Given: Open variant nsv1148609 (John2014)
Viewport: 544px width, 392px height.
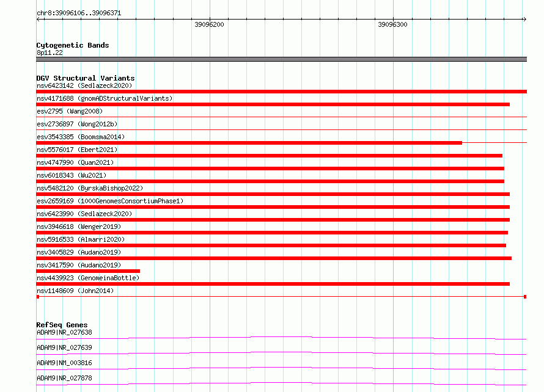Looking at the screenshot, I should click(x=75, y=291).
